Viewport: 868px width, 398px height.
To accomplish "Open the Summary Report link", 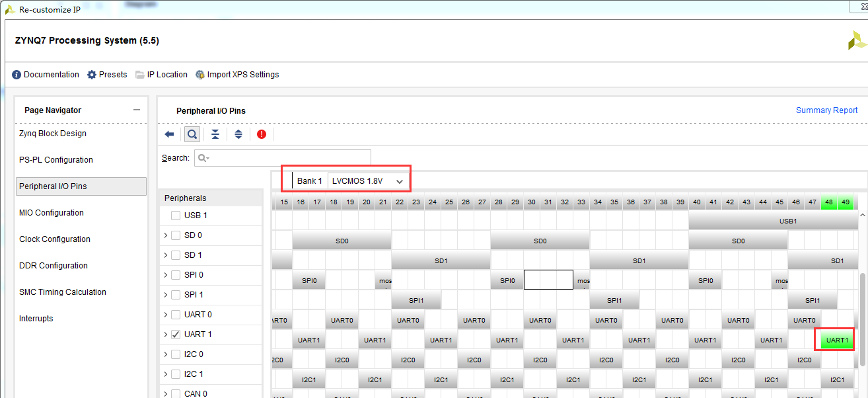I will (x=826, y=110).
